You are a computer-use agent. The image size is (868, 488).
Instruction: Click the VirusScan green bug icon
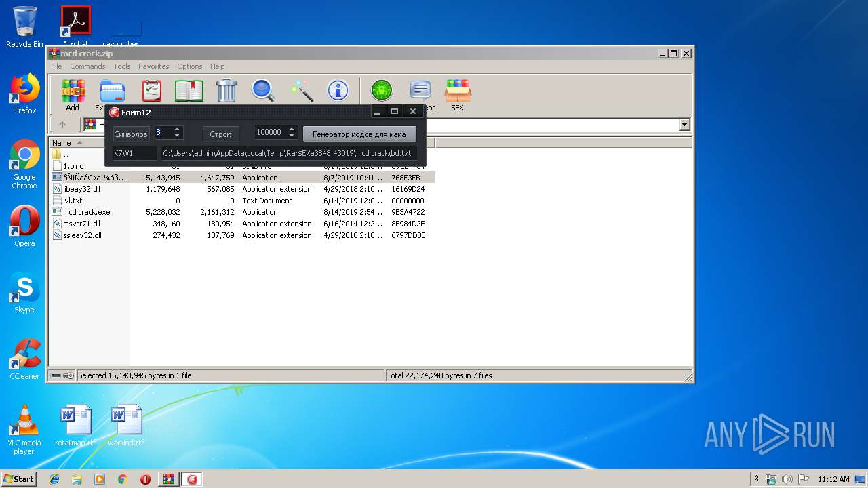coord(382,91)
